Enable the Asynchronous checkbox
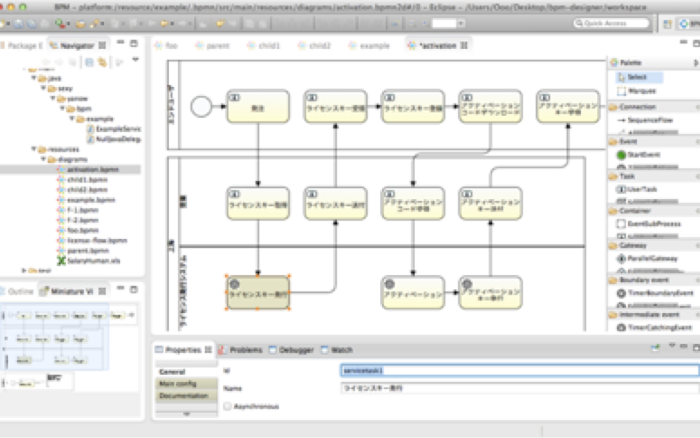Screen dimensions: 700x438 pos(229,406)
